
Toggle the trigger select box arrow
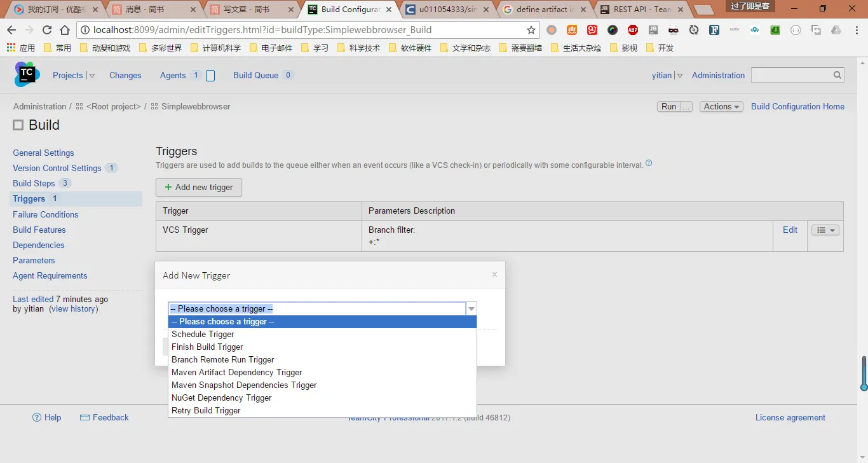coord(471,308)
